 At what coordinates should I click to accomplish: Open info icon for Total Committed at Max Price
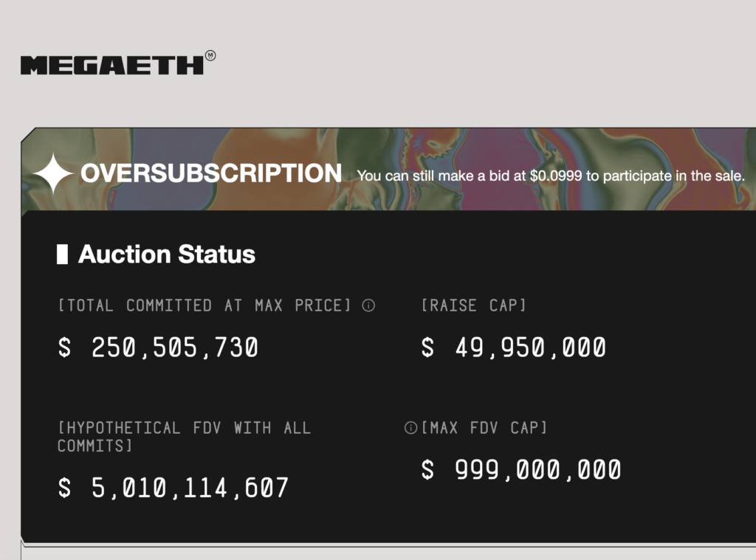tap(368, 305)
